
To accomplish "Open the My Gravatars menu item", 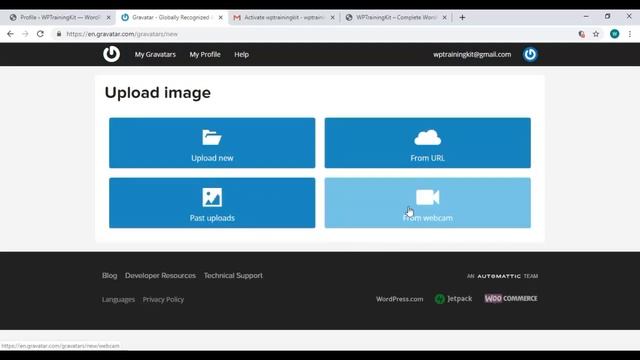I will coord(155,54).
